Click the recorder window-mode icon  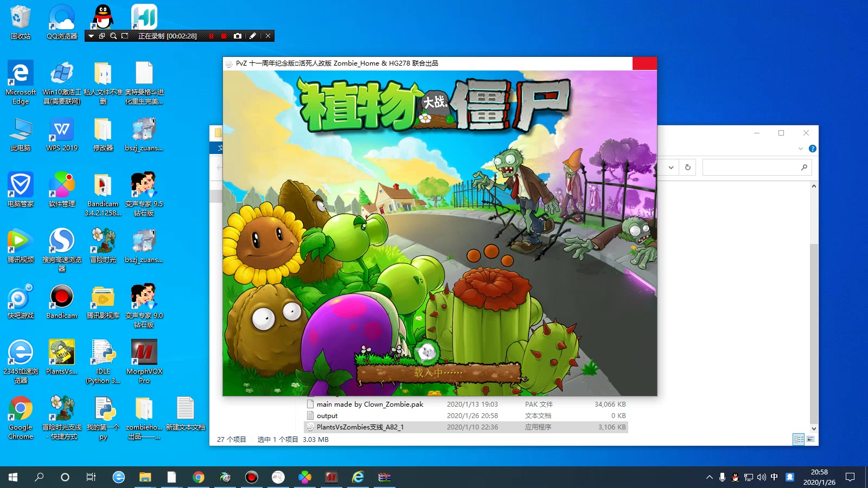[x=101, y=36]
